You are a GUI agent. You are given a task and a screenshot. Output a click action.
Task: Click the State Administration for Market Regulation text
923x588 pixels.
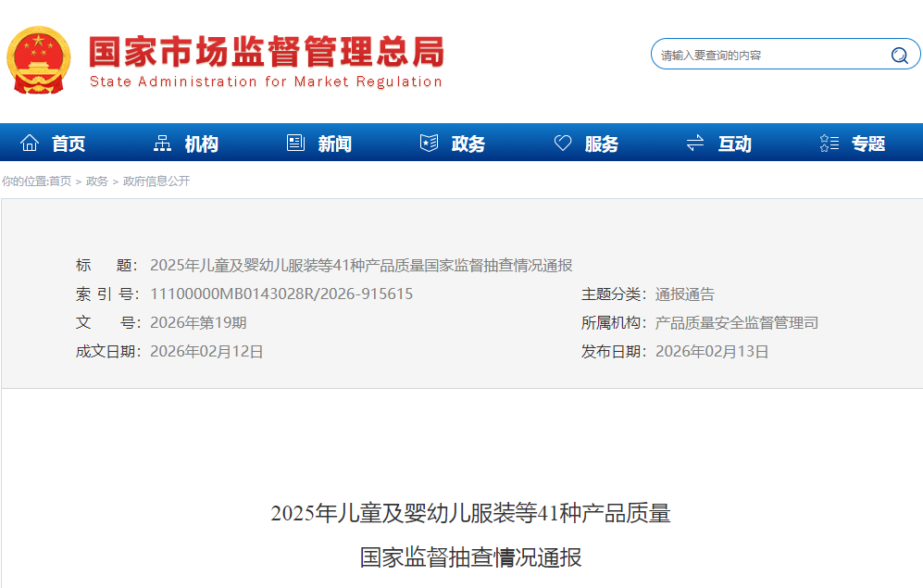(x=266, y=81)
